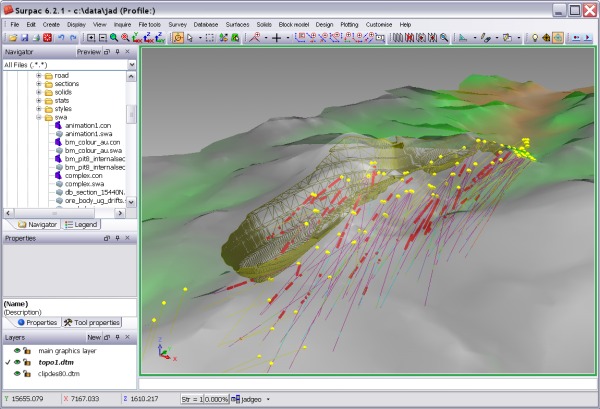Image resolution: width=600 pixels, height=409 pixels.
Task: Click the light bulb lighting icon
Action: coord(535,38)
